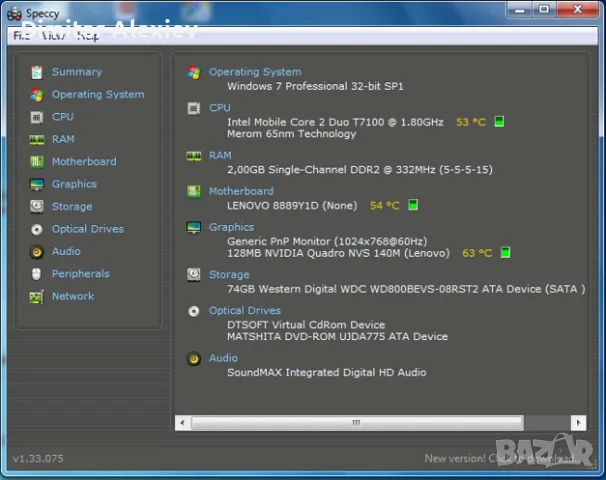Click the Merom 65nm Technology text
The width and height of the screenshot is (606, 480).
(292, 134)
